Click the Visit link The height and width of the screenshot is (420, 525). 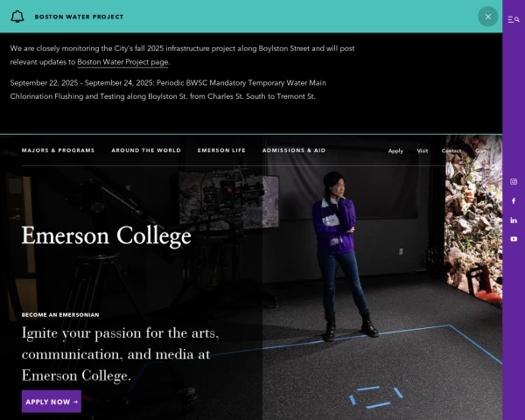pos(423,150)
